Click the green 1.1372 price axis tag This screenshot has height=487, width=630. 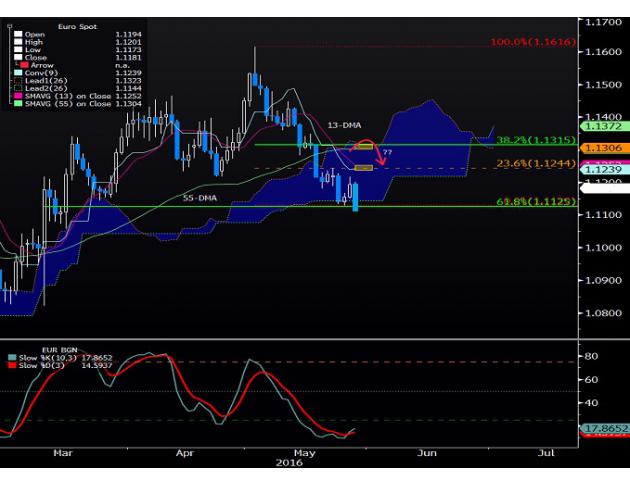coord(604,126)
